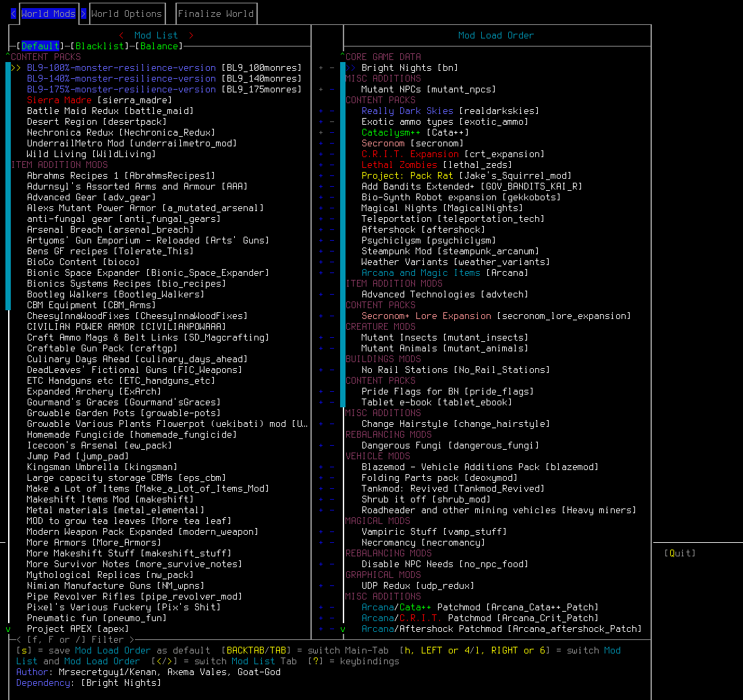Select the Desert Region mod
The width and height of the screenshot is (743, 700).
pyautogui.click(x=97, y=121)
